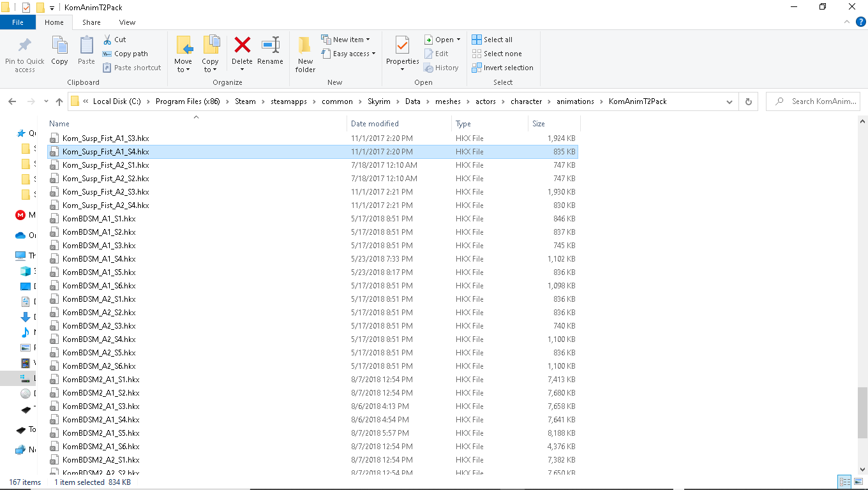868x490 pixels.
Task: Click Copy path in the Clipboard group
Action: tap(126, 54)
